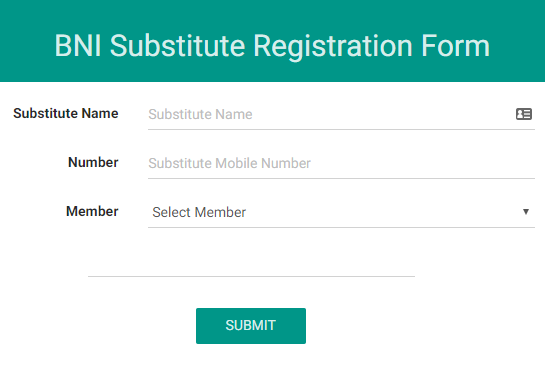Submit the registration form
The width and height of the screenshot is (545, 391).
251,326
